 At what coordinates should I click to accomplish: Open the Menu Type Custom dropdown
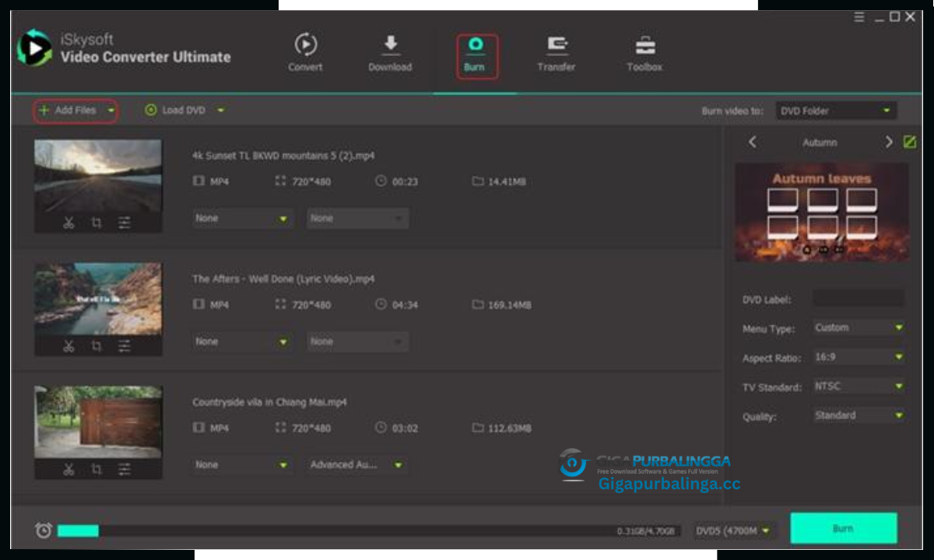tap(859, 327)
